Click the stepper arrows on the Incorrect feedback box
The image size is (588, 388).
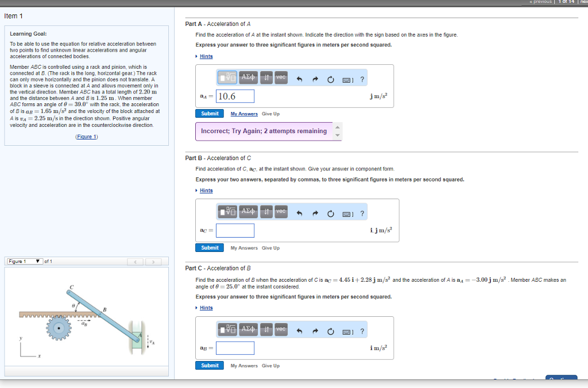click(338, 131)
